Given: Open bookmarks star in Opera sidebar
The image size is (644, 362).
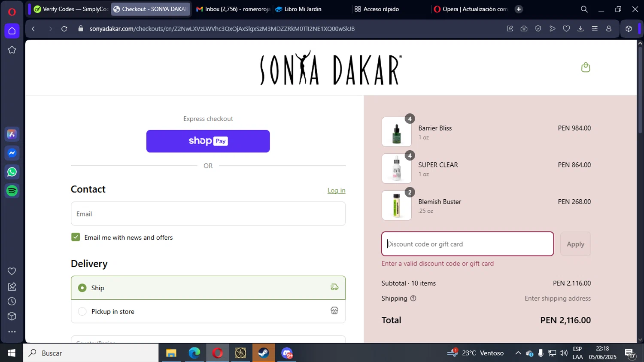Looking at the screenshot, I should click(12, 50).
